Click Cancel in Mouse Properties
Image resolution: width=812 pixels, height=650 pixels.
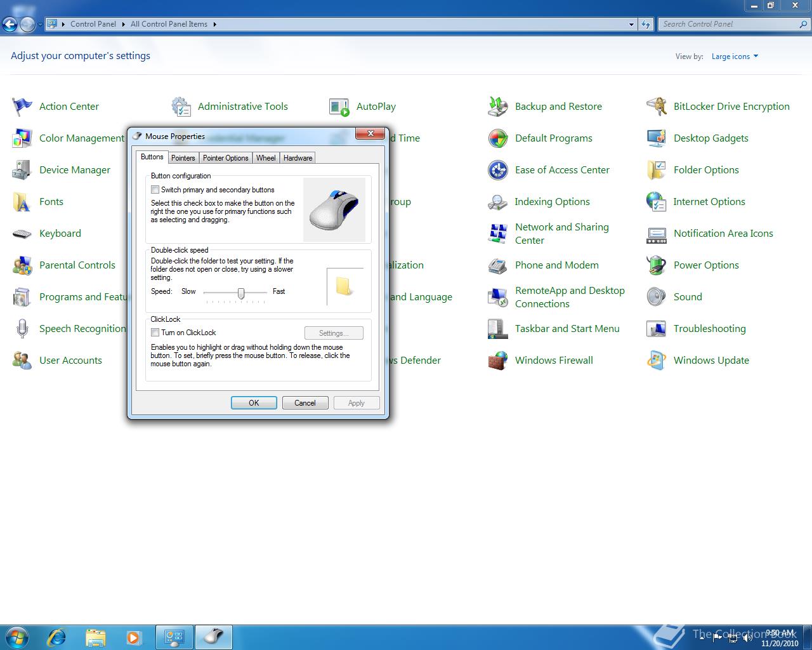coord(305,403)
